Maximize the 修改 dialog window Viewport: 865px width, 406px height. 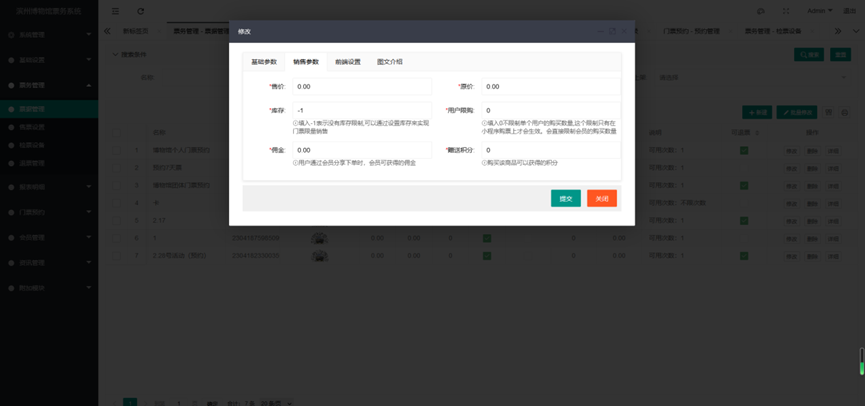[x=612, y=31]
